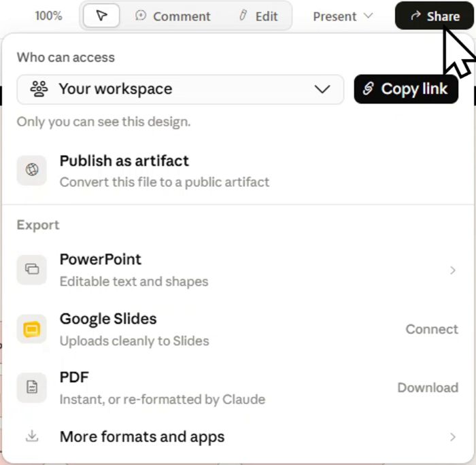Open the Your workspace access dropdown
Viewport: 476px width, 465px height.
click(180, 89)
